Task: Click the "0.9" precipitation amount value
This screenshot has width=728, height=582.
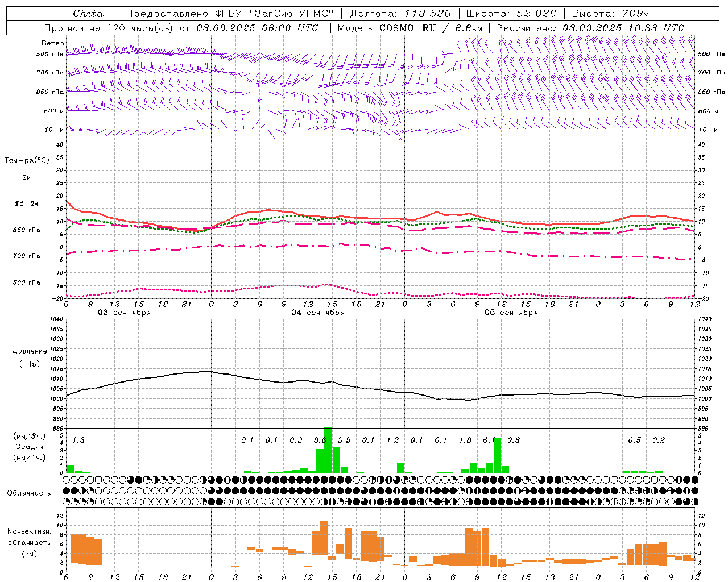Action: pyautogui.click(x=296, y=440)
